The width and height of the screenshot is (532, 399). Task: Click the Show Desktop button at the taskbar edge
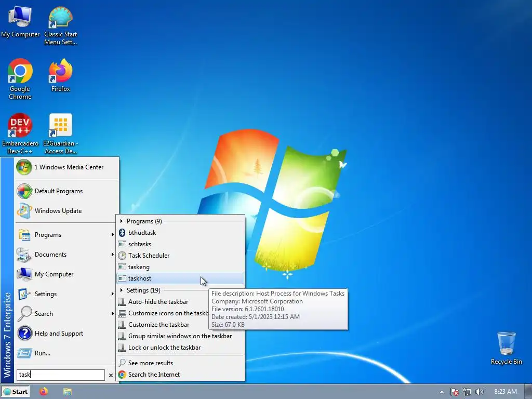coord(528,392)
